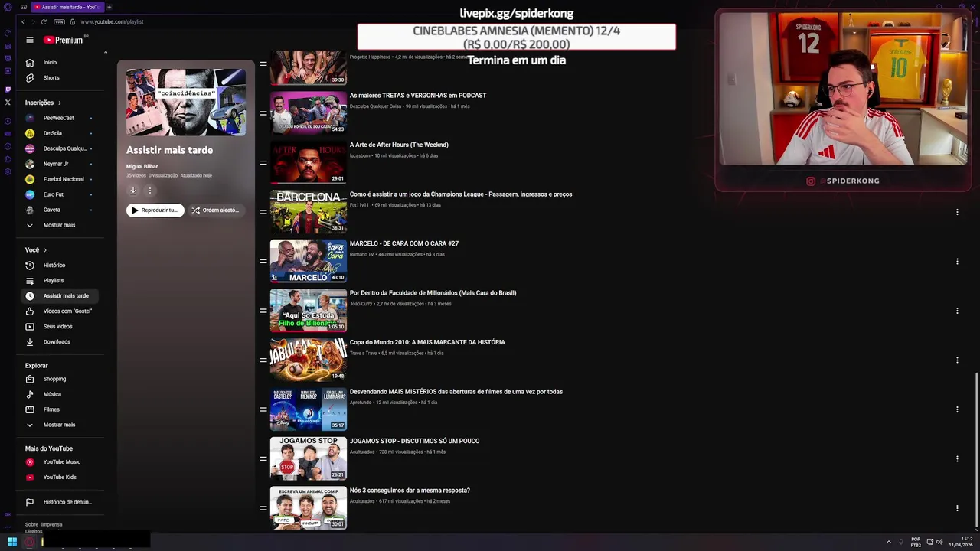Image resolution: width=980 pixels, height=551 pixels.
Task: Open options menu for Barcelona Champions League video
Action: click(957, 212)
